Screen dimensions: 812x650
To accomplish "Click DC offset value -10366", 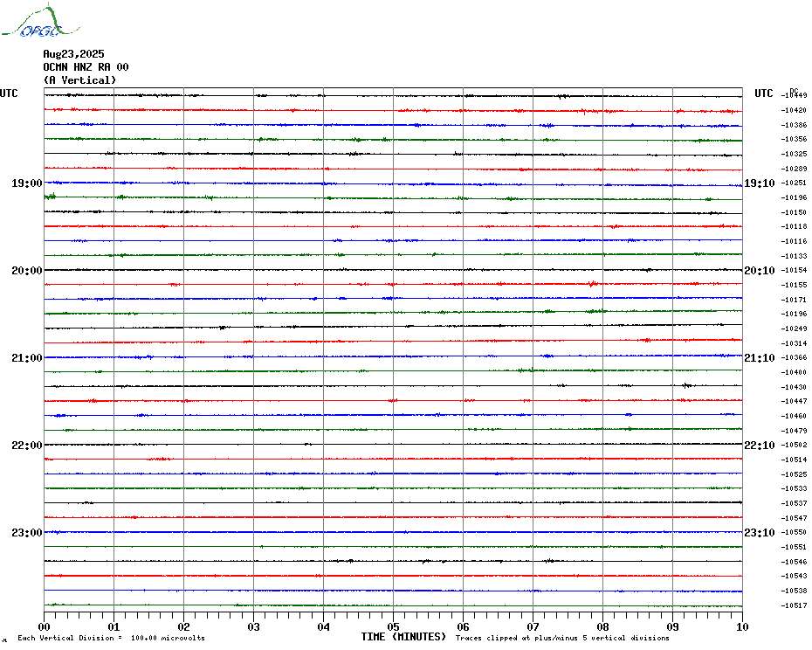I will [x=795, y=358].
